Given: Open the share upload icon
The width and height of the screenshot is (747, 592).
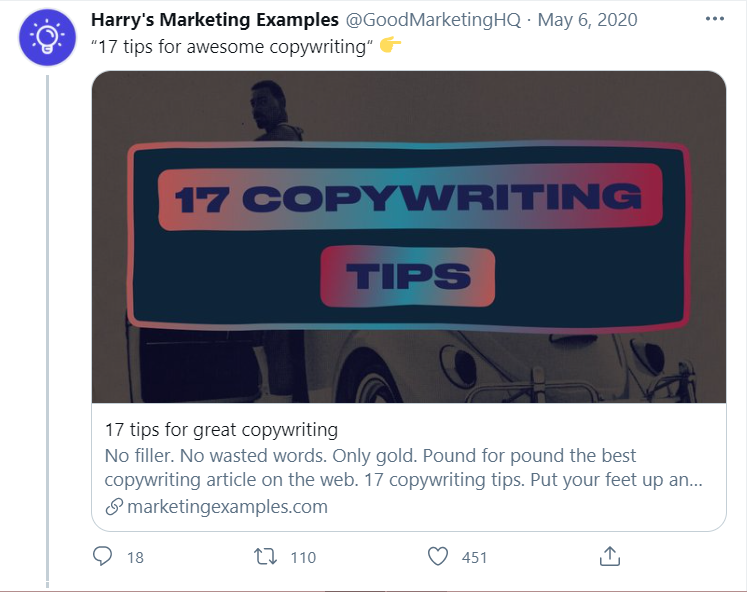Looking at the screenshot, I should [x=610, y=556].
